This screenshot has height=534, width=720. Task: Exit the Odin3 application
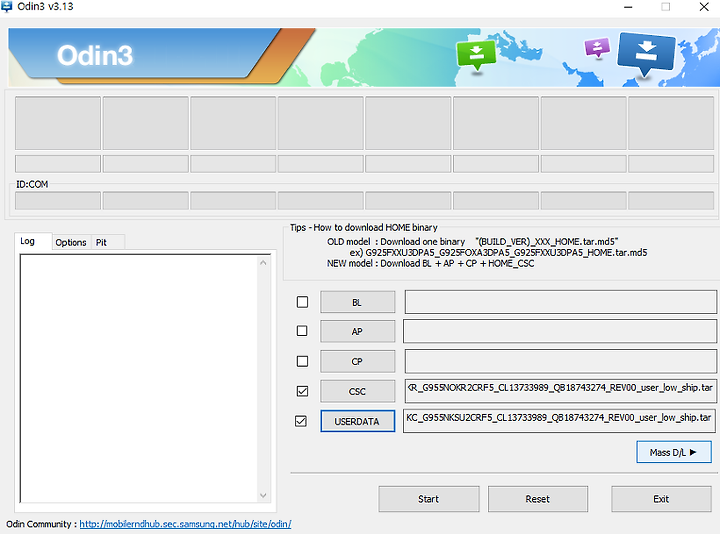(x=661, y=499)
